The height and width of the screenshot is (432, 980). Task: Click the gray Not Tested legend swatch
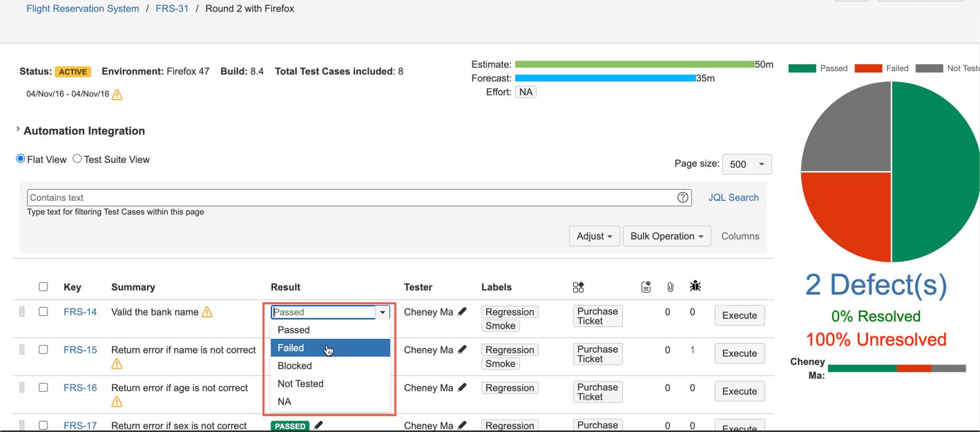929,68
